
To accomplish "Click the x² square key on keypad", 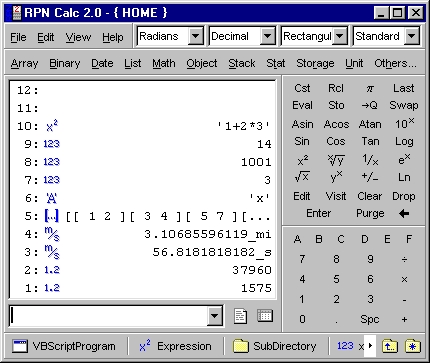I will 302,160.
